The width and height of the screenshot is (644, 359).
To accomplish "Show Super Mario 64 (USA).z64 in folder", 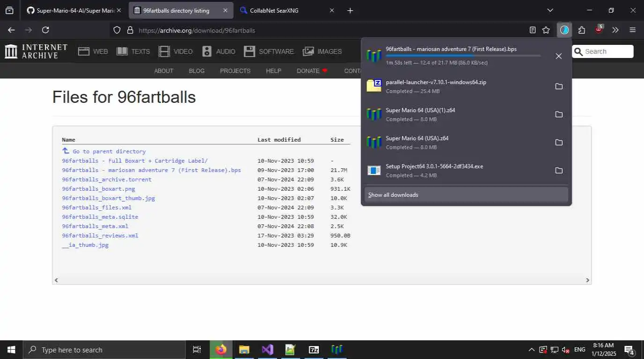I will point(558,143).
